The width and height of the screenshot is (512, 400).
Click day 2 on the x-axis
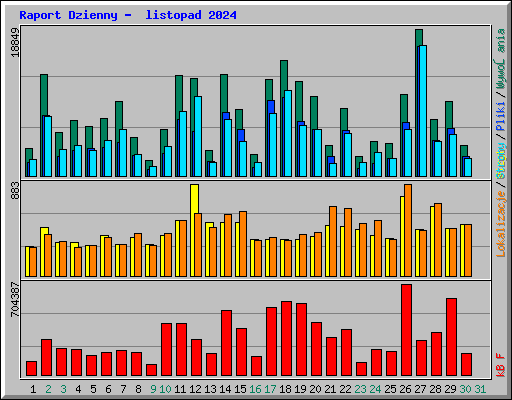[x=48, y=389]
